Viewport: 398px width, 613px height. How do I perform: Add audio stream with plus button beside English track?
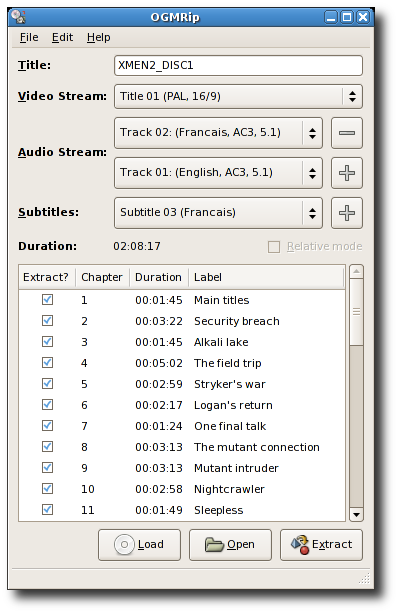point(347,173)
